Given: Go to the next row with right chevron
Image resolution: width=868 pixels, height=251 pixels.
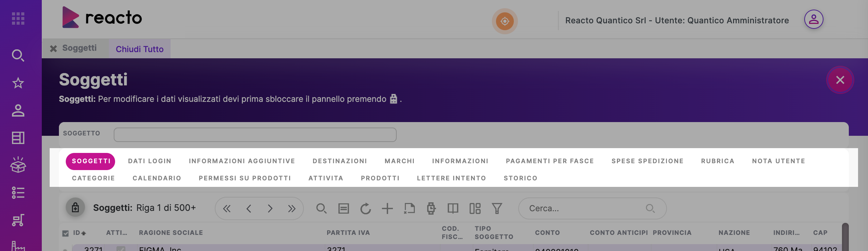Looking at the screenshot, I should pyautogui.click(x=270, y=208).
